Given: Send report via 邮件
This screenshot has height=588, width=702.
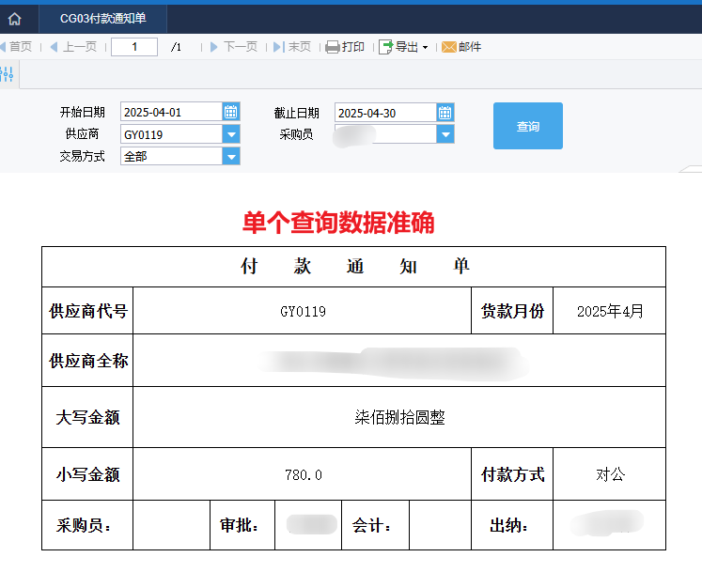Looking at the screenshot, I should tap(461, 47).
